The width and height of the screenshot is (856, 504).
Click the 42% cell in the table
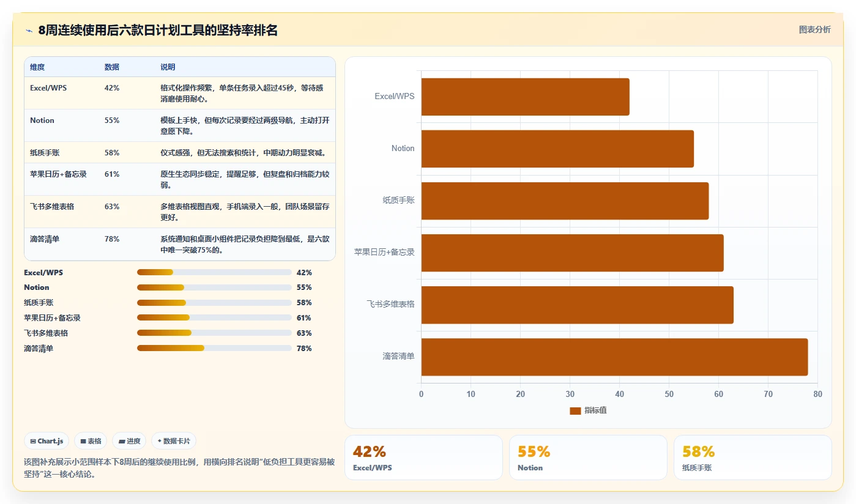click(112, 88)
